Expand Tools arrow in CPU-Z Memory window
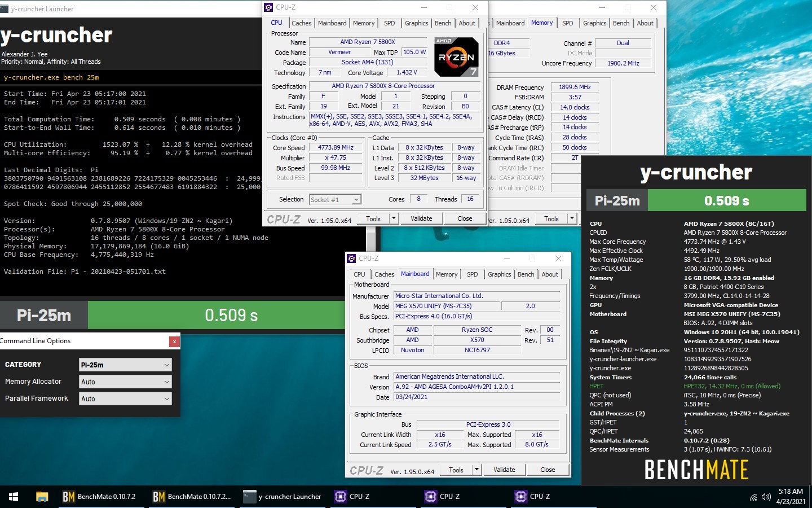 click(x=572, y=218)
